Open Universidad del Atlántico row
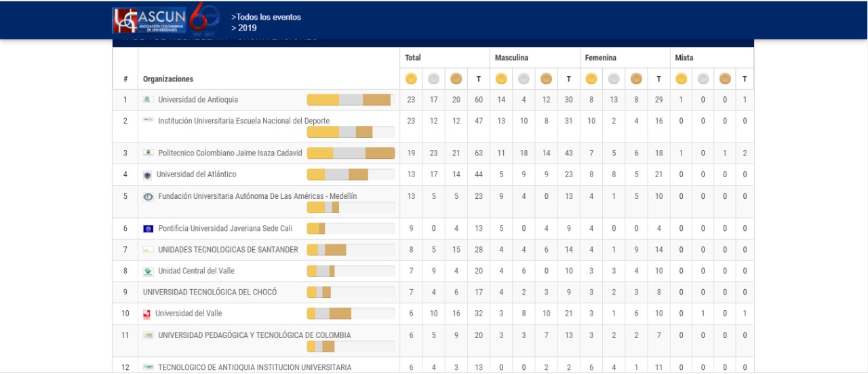The width and height of the screenshot is (868, 374). pyautogui.click(x=197, y=174)
